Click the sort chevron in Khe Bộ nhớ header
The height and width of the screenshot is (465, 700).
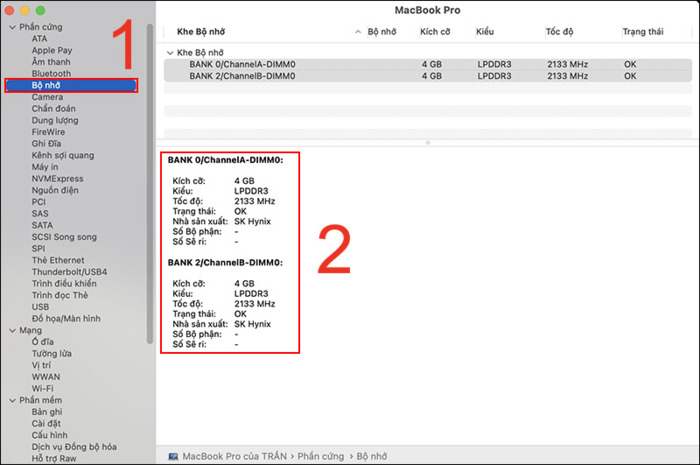358,32
